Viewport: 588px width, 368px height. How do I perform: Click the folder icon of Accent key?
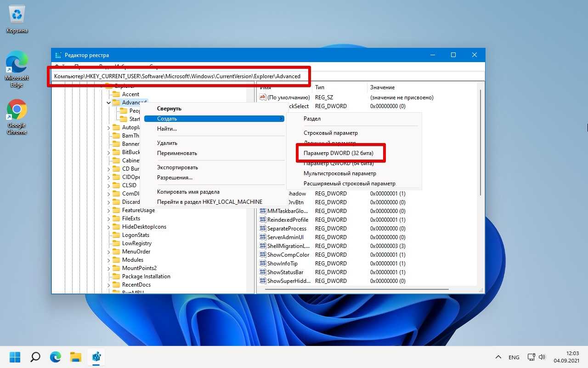point(116,94)
